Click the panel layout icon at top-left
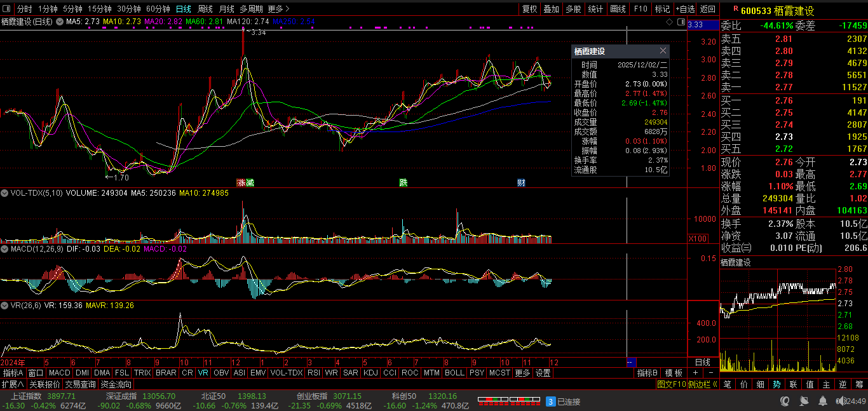Viewport: 868px width, 411px height. coord(6,9)
